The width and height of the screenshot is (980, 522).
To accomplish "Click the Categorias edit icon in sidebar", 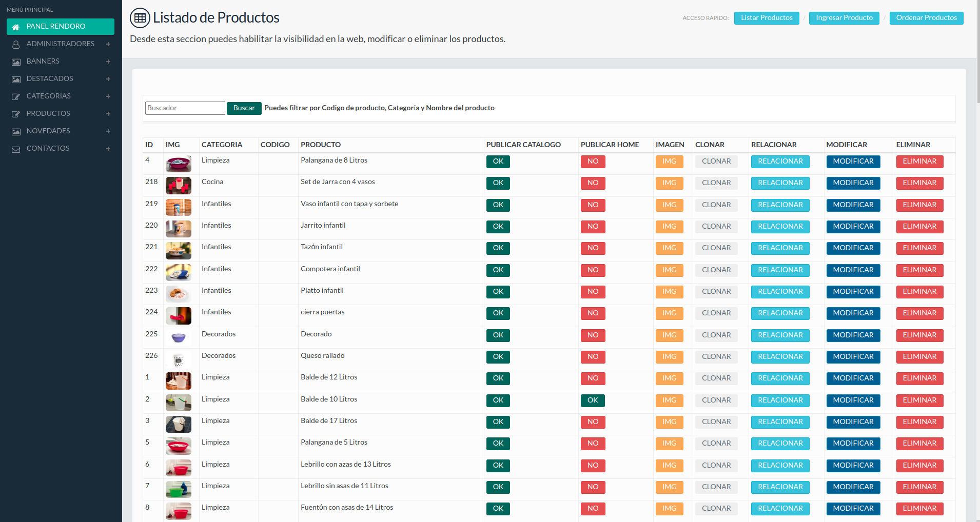I will 16,97.
